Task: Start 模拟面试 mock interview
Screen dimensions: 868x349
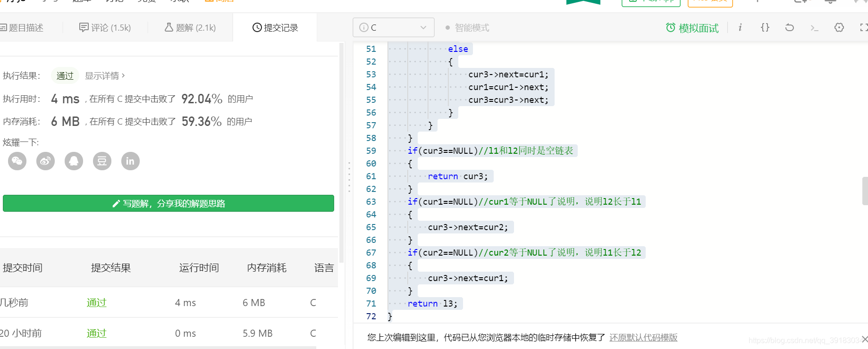Action: 692,28
